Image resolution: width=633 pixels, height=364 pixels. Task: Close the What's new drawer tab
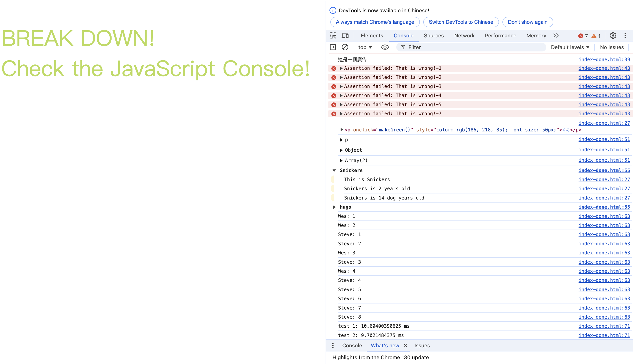click(405, 345)
